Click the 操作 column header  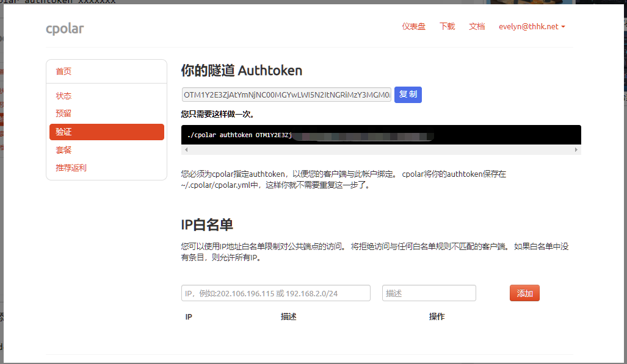point(437,317)
